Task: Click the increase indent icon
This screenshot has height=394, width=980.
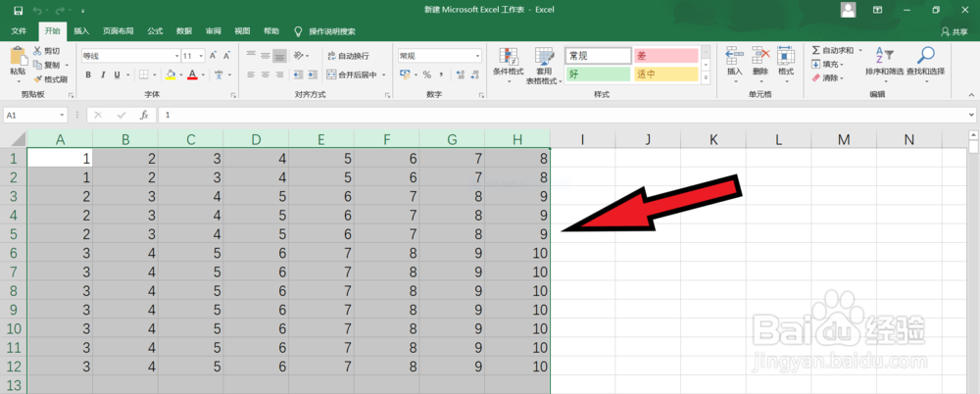Action: click(312, 75)
